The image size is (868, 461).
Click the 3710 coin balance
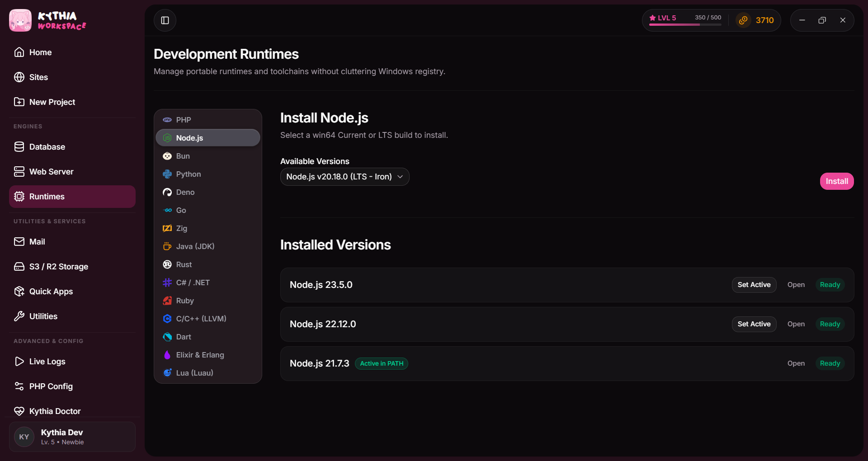pyautogui.click(x=765, y=20)
